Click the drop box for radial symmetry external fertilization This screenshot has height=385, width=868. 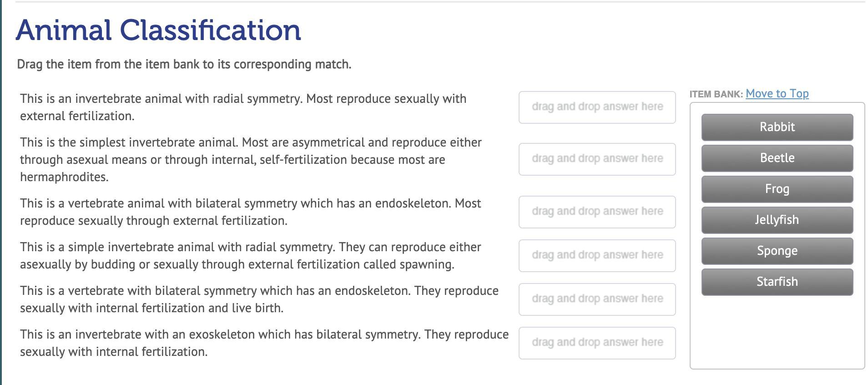click(597, 107)
